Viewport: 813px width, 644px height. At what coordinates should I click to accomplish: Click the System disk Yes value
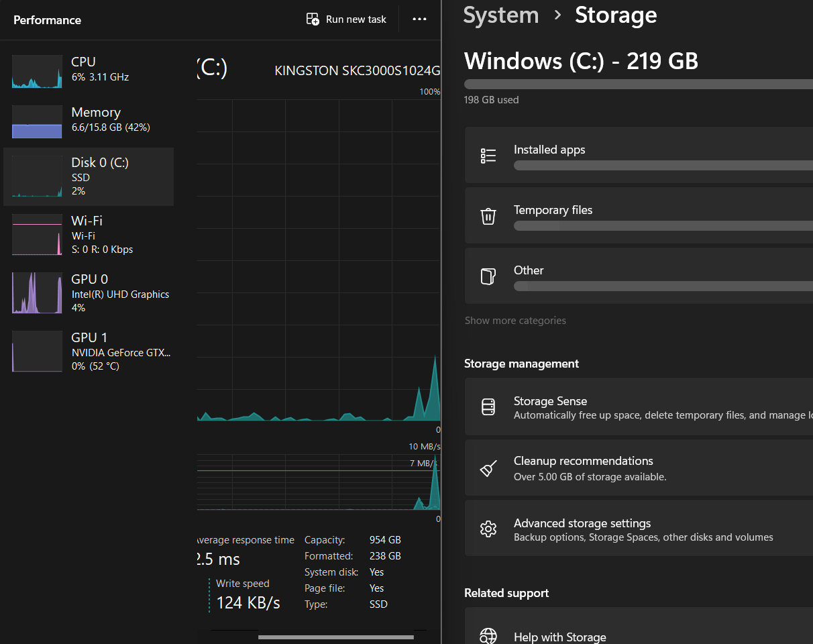click(377, 572)
